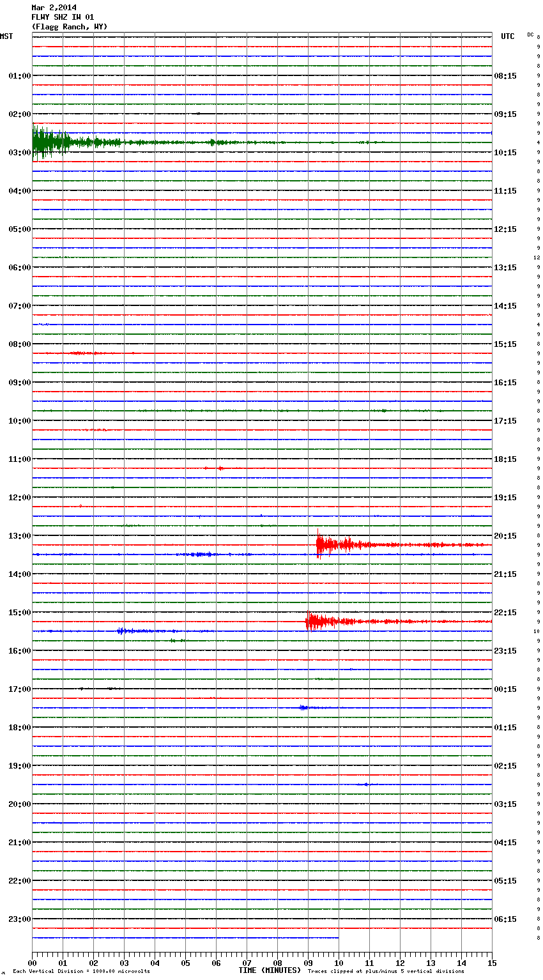Click minute tick label 14 on the time axis
The width and height of the screenshot is (543, 980).
point(461,963)
